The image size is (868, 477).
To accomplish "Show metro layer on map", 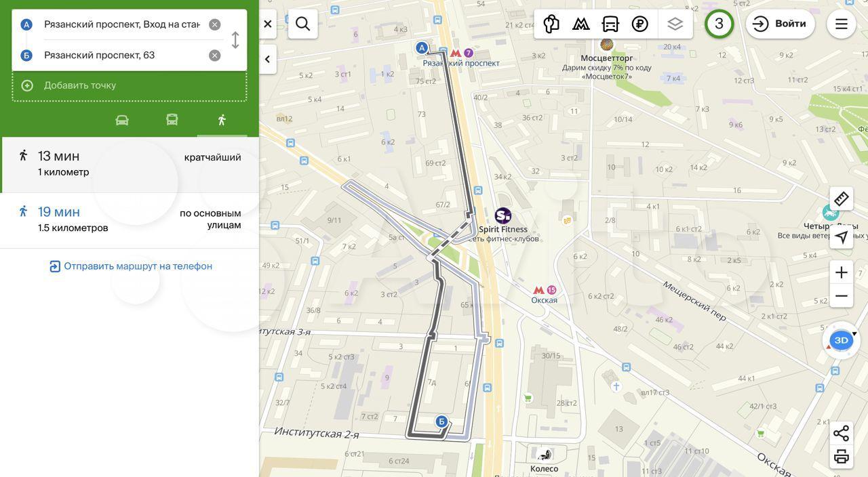I will 580,24.
